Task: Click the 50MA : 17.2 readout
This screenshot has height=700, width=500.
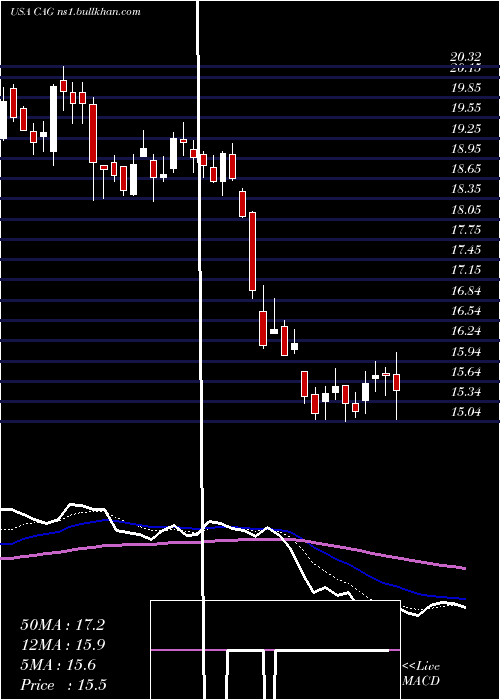Action: click(62, 625)
